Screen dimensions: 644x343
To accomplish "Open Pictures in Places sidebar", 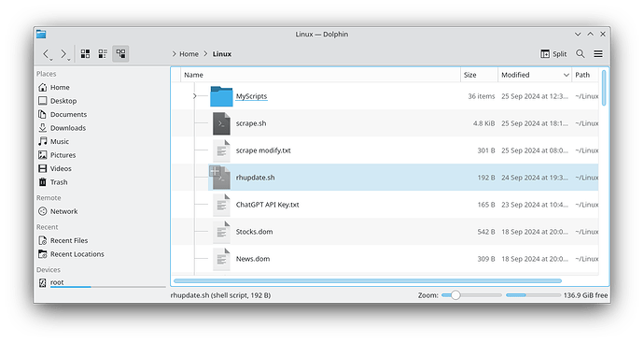I will pos(63,155).
